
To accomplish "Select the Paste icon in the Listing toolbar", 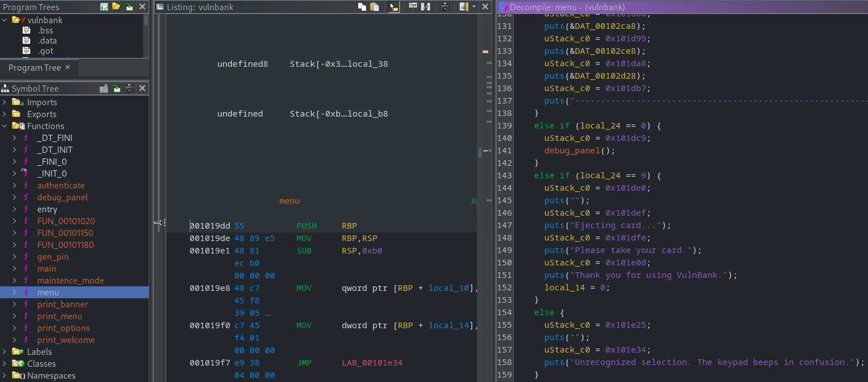I will 375,6.
